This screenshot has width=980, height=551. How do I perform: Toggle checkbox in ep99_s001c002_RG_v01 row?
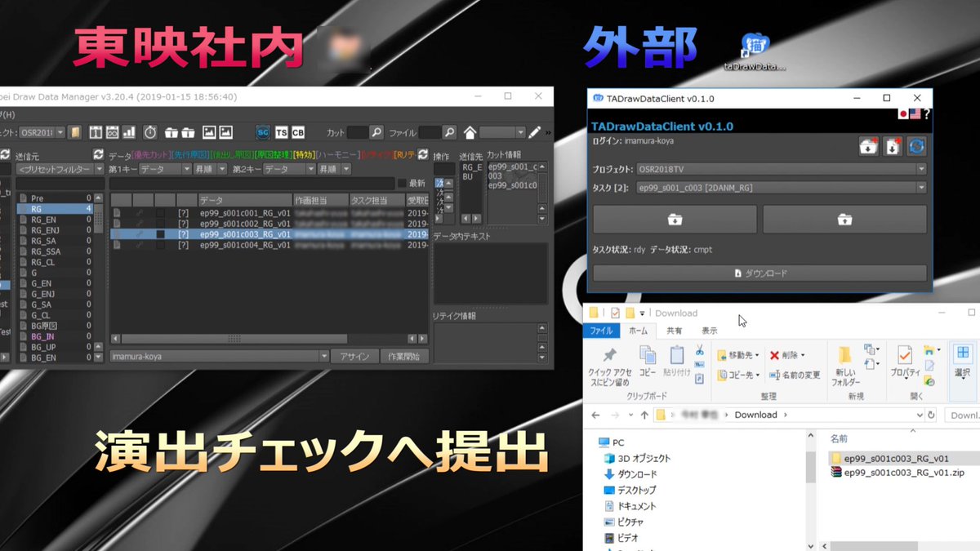[161, 223]
